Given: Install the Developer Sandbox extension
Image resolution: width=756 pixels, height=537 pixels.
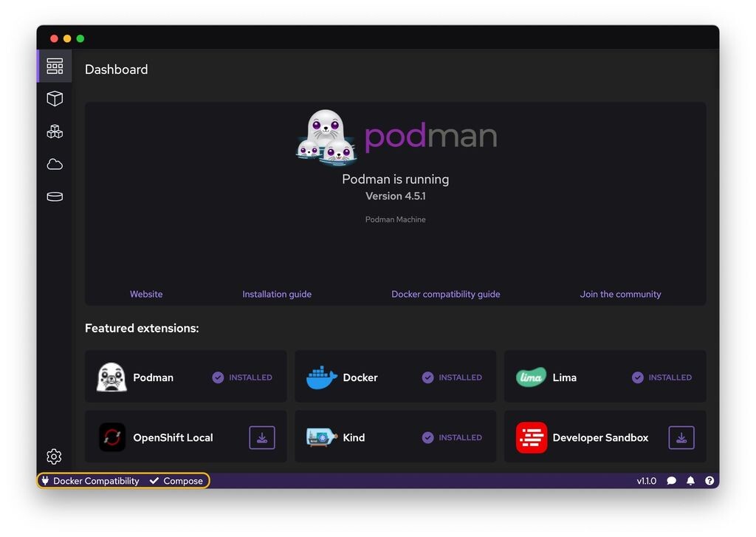Looking at the screenshot, I should tap(681, 437).
